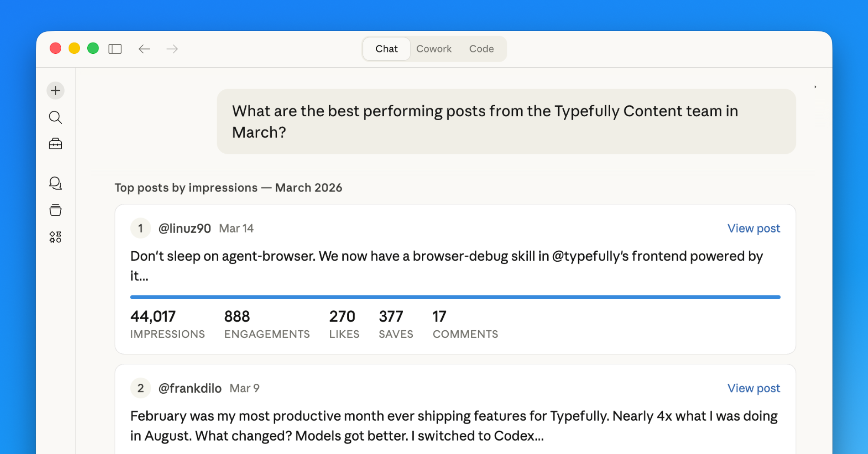Open search using the magnifier icon
Screen dimensions: 868x454
click(56, 117)
